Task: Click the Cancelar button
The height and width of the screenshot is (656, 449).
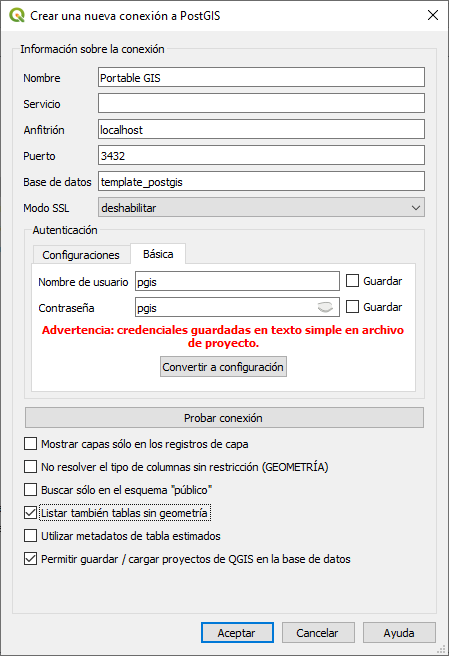Action: pos(318,633)
